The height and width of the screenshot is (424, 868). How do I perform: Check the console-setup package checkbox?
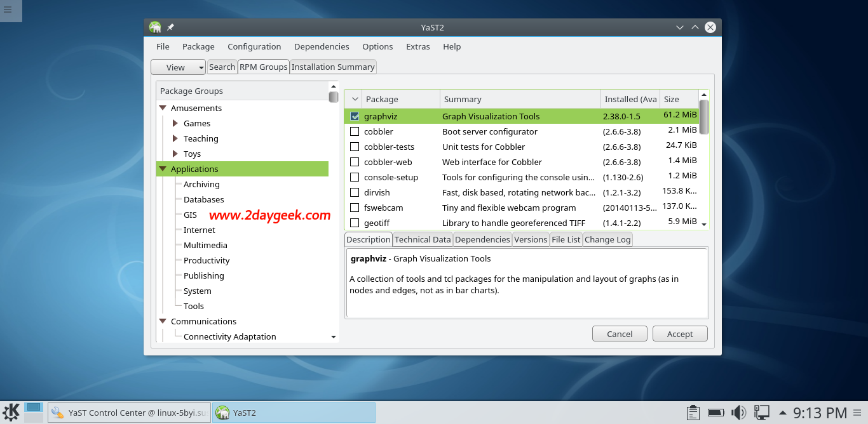tap(355, 177)
